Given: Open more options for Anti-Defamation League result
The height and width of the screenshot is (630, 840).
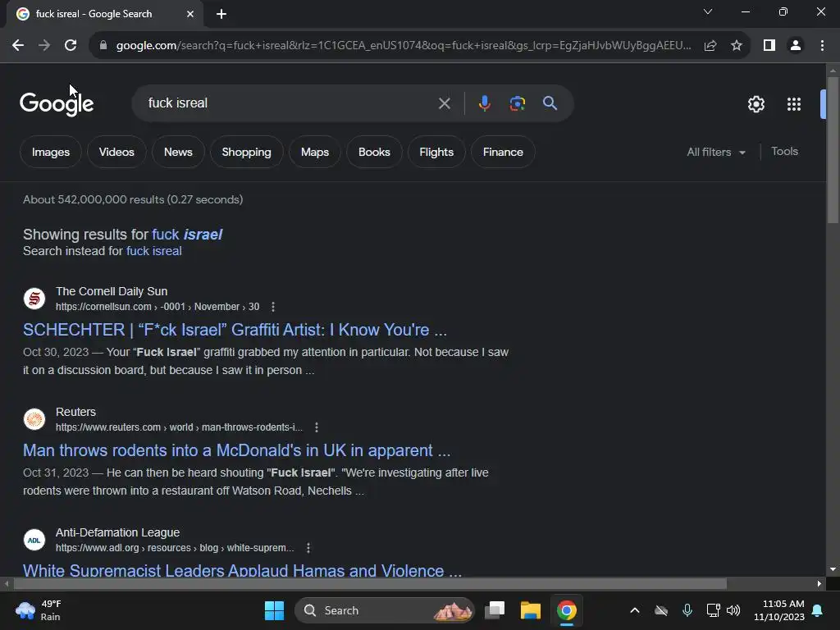Looking at the screenshot, I should (308, 548).
